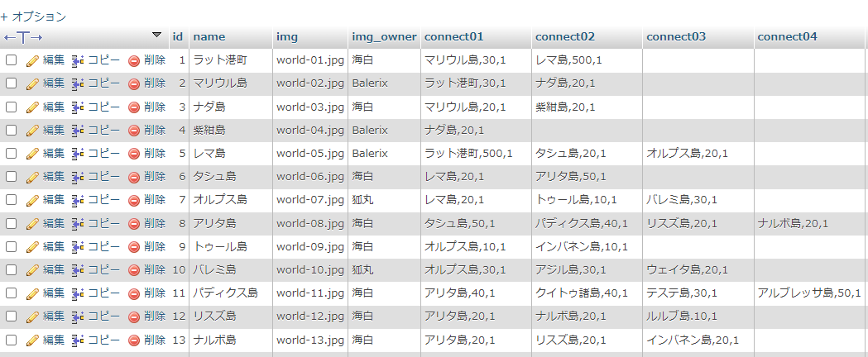Sort by the connect02 column header
The height and width of the screenshot is (357, 868).
pyautogui.click(x=564, y=37)
